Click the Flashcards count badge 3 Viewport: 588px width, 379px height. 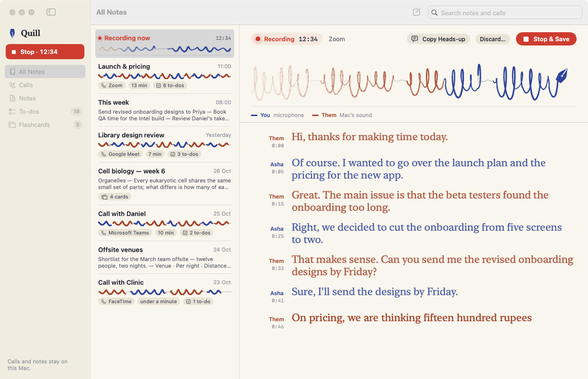(x=77, y=125)
